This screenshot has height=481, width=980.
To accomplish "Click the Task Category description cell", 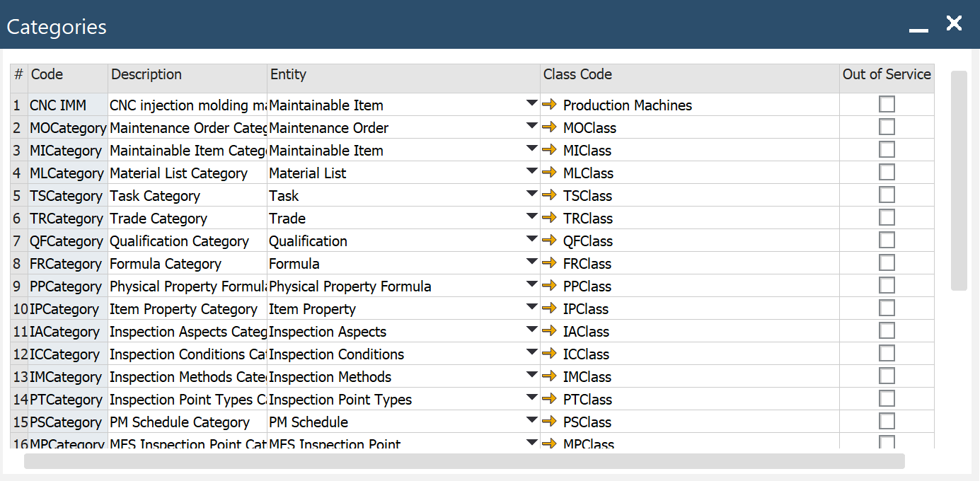I will coord(188,196).
